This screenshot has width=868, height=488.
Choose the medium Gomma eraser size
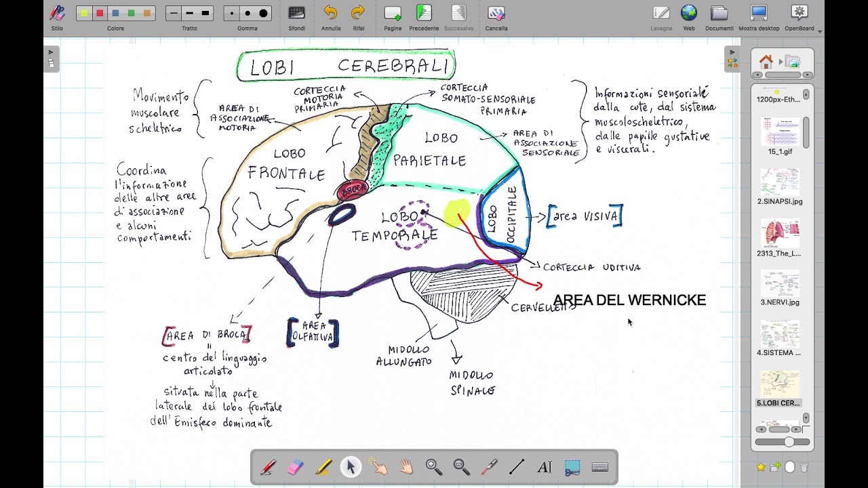(248, 13)
